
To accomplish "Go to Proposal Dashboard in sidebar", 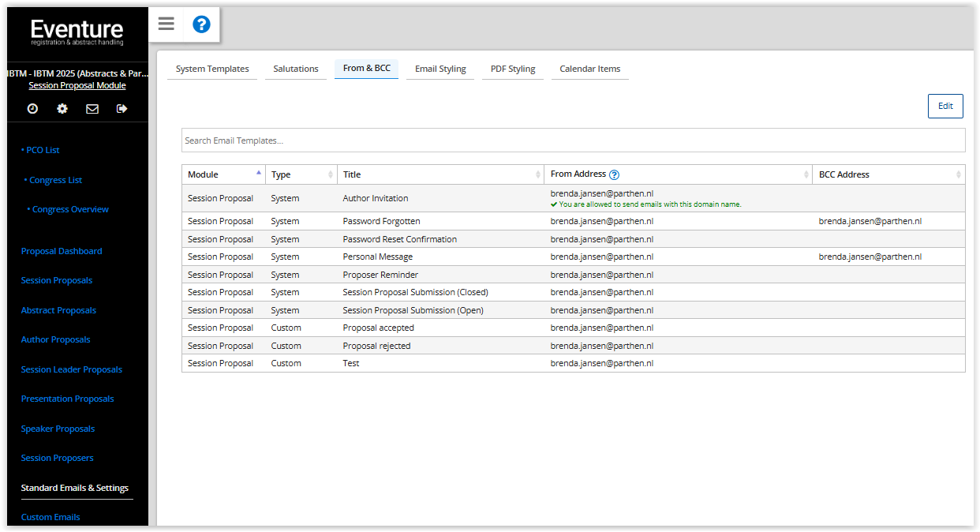I will tap(62, 251).
